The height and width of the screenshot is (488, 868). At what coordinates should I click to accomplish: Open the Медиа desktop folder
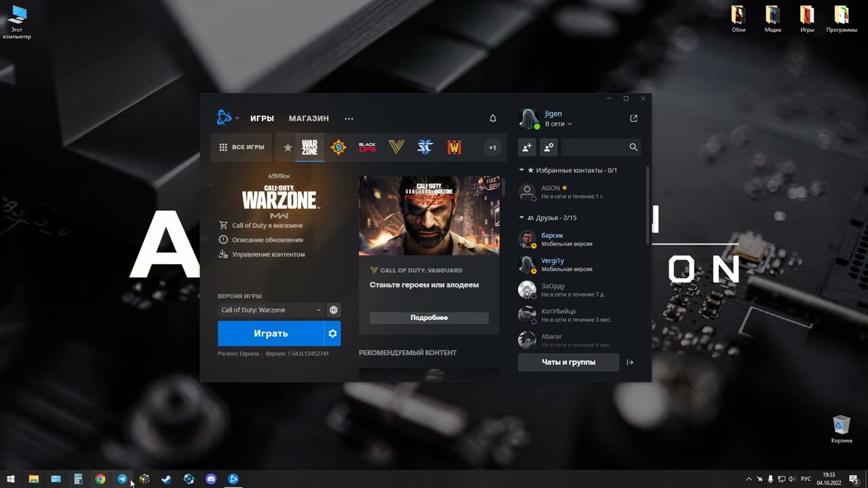(x=772, y=19)
